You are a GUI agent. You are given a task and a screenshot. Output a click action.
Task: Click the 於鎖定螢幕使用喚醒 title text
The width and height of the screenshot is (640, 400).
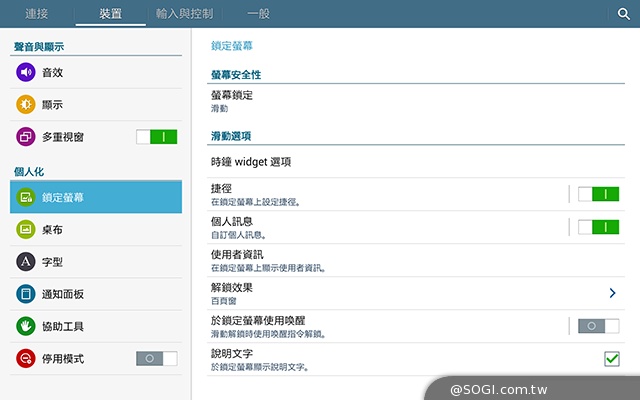258,321
